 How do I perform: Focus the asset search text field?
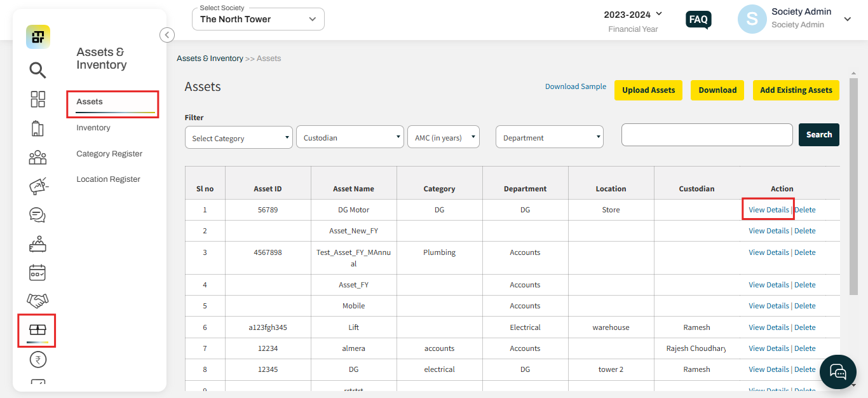[x=707, y=135]
